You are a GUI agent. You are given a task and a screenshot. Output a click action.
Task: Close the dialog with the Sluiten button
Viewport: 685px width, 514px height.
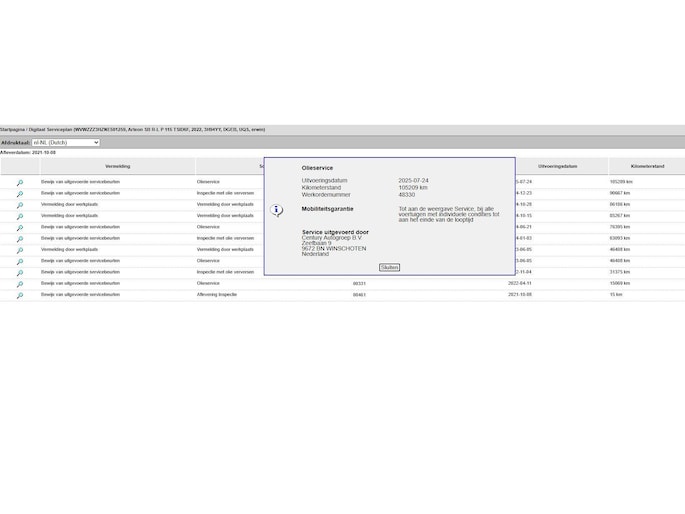[x=389, y=267]
